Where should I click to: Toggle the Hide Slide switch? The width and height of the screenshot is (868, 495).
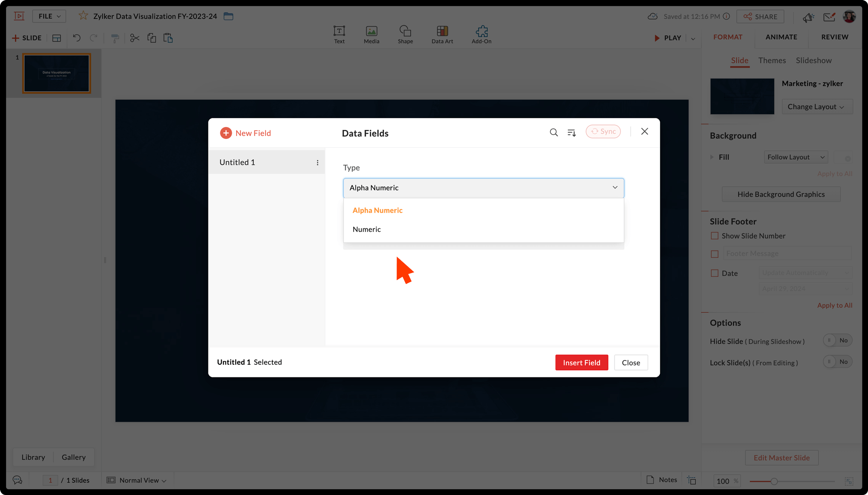(837, 340)
